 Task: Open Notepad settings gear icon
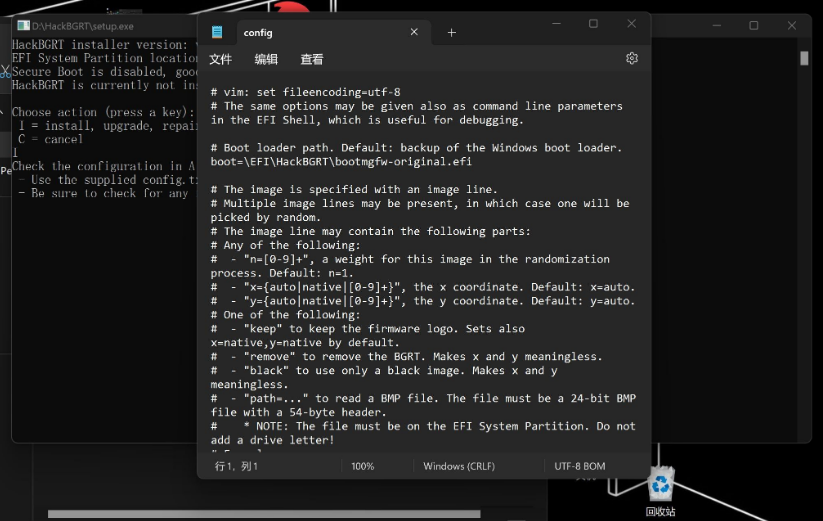point(631,59)
